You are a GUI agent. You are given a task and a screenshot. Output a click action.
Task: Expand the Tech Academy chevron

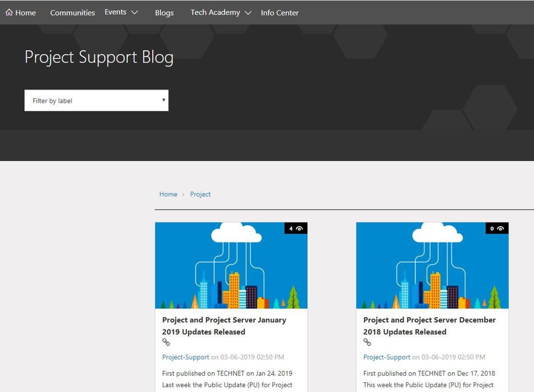pyautogui.click(x=248, y=13)
